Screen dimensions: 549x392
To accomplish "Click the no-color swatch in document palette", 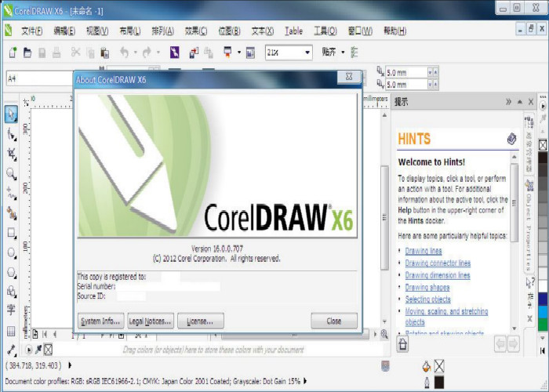I will coord(49,350).
